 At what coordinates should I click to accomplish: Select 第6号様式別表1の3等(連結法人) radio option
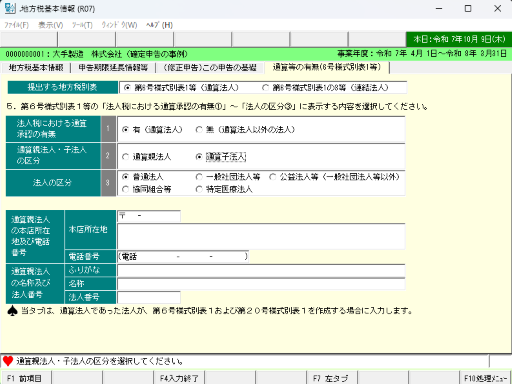pos(325,88)
